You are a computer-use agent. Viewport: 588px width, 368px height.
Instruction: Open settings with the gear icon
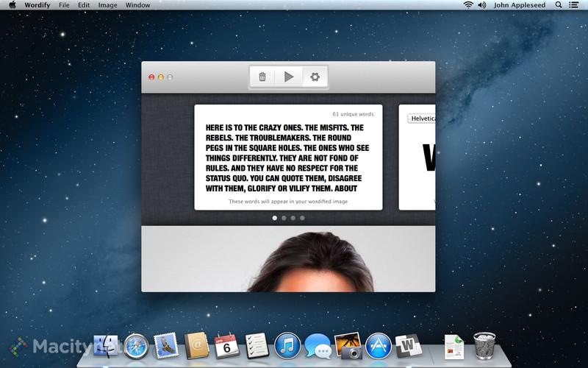(x=315, y=77)
